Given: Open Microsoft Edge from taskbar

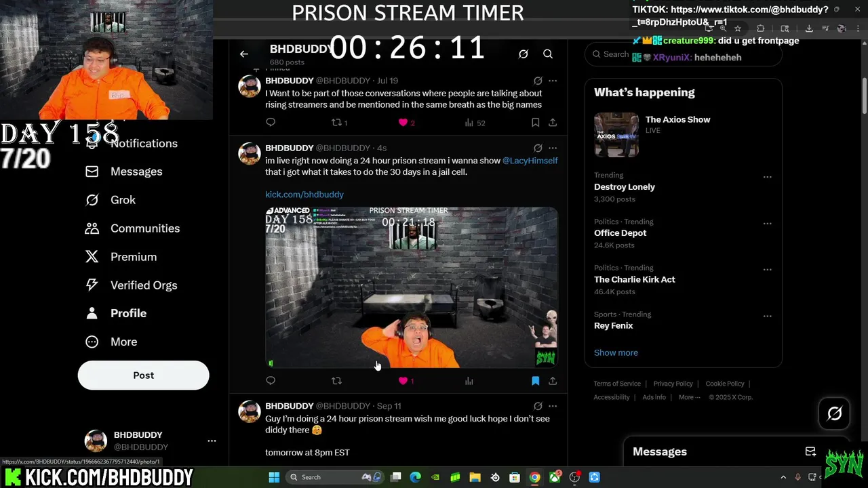Looking at the screenshot, I should [x=416, y=477].
